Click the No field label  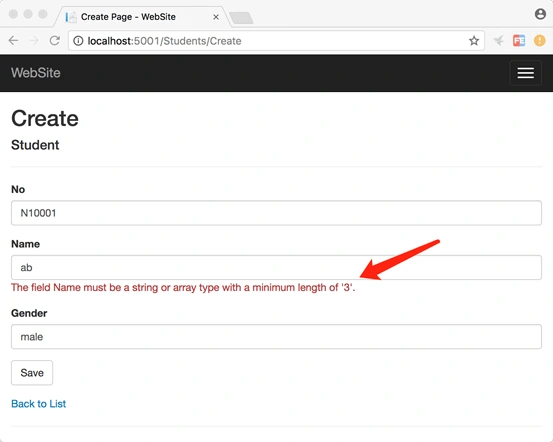coord(18,189)
